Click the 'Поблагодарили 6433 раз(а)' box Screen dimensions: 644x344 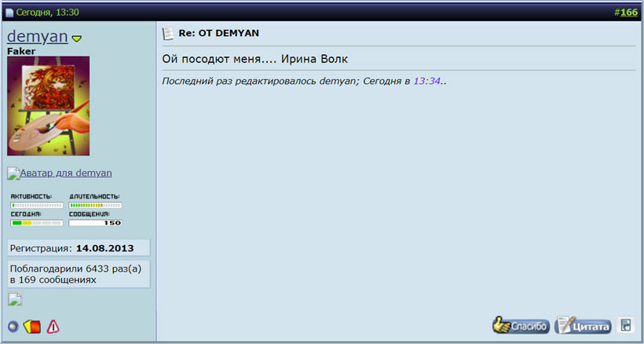click(x=78, y=273)
